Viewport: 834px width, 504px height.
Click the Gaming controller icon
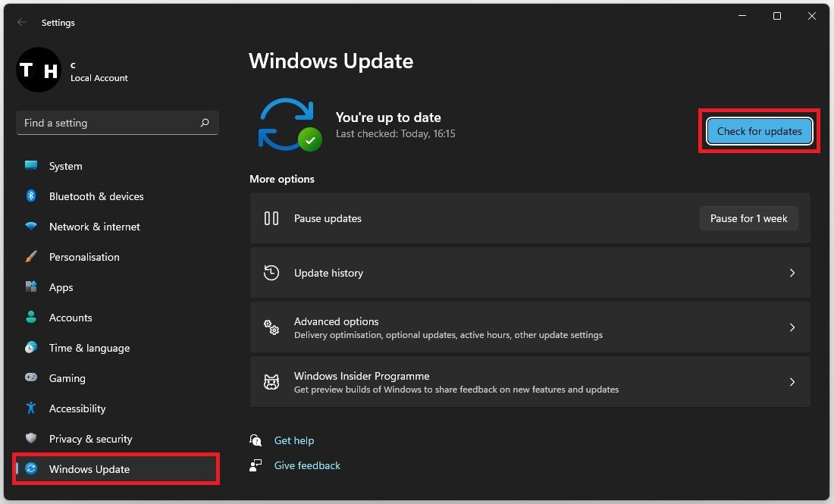click(31, 377)
